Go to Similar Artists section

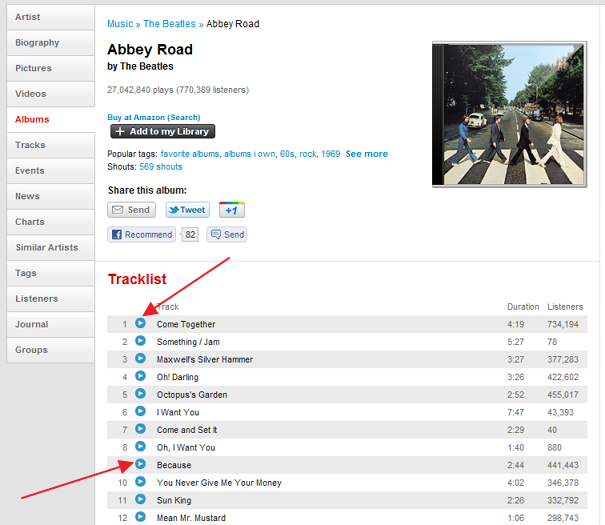tap(47, 247)
